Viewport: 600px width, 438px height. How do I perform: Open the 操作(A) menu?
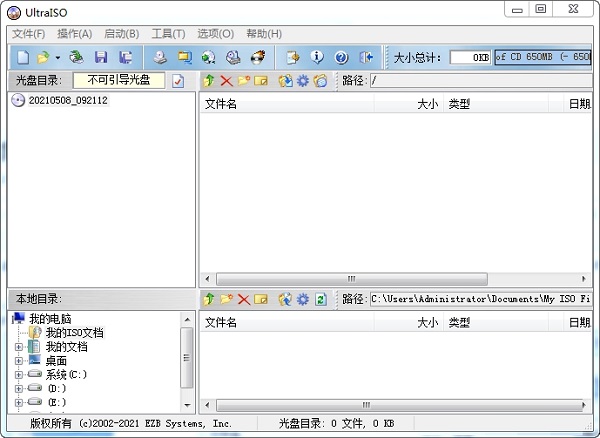(x=75, y=34)
